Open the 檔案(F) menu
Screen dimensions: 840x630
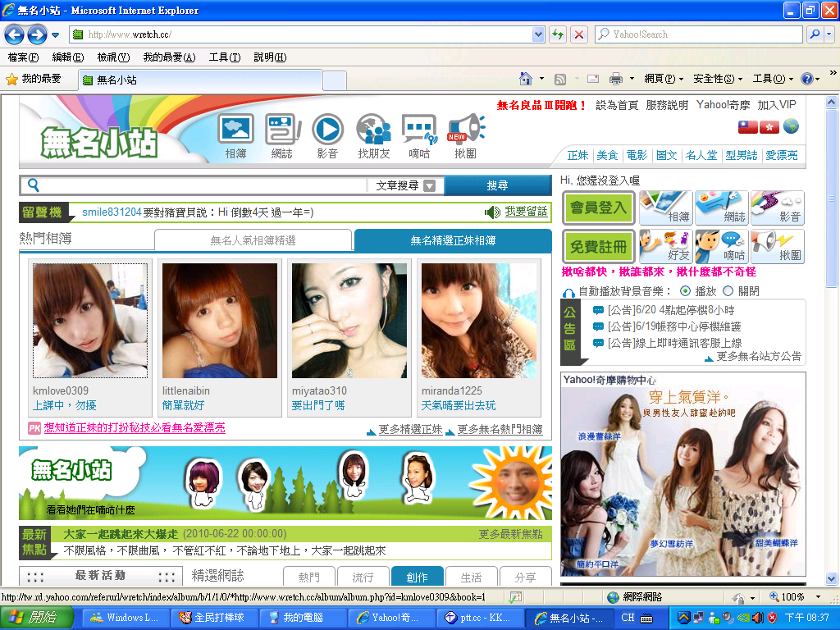pyautogui.click(x=23, y=57)
